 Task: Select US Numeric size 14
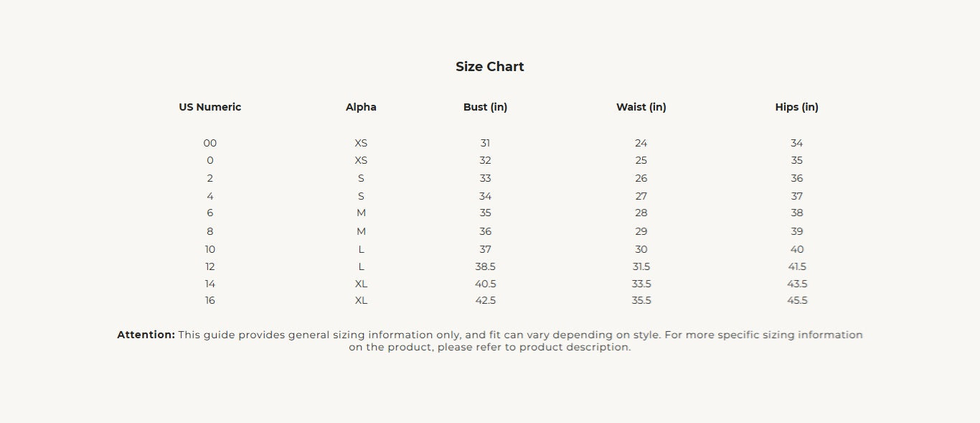(210, 284)
